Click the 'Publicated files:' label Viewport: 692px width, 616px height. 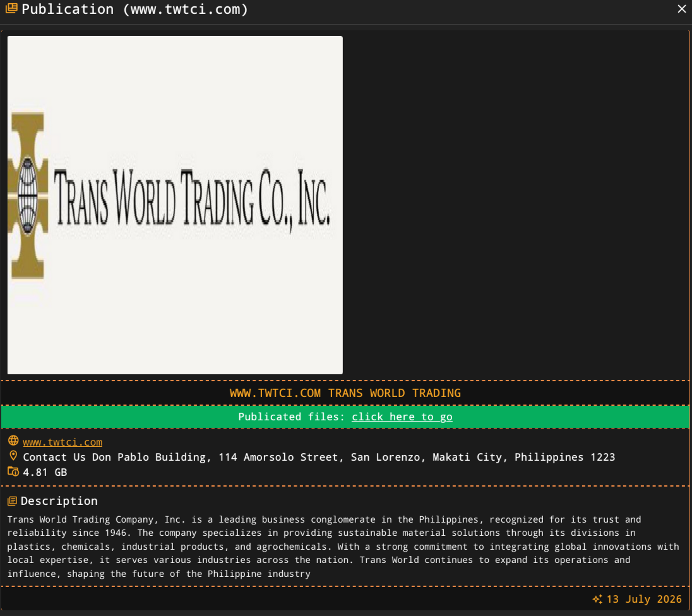point(291,417)
